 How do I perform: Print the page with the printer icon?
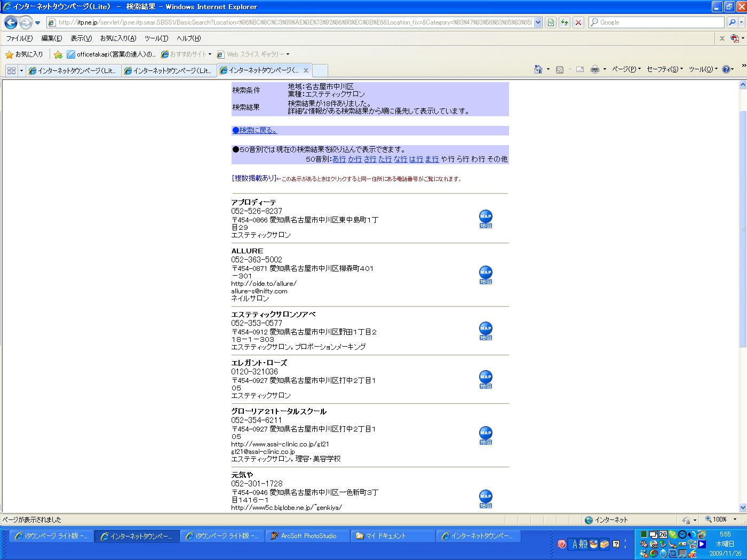click(x=595, y=69)
